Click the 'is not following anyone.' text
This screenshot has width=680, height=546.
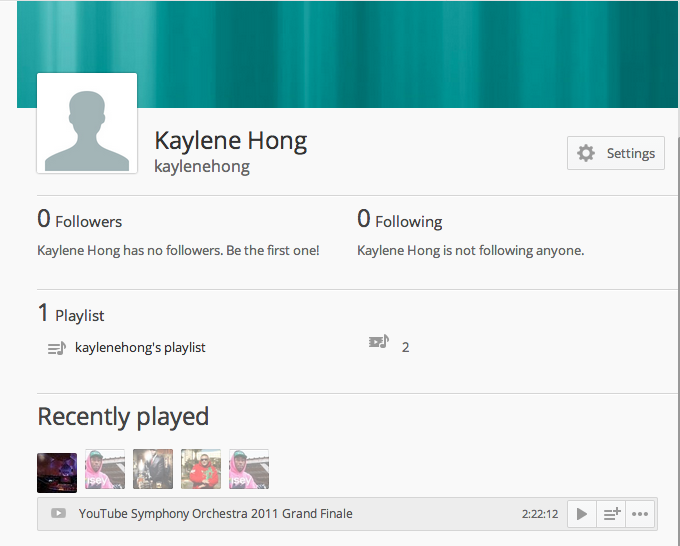pyautogui.click(x=513, y=250)
